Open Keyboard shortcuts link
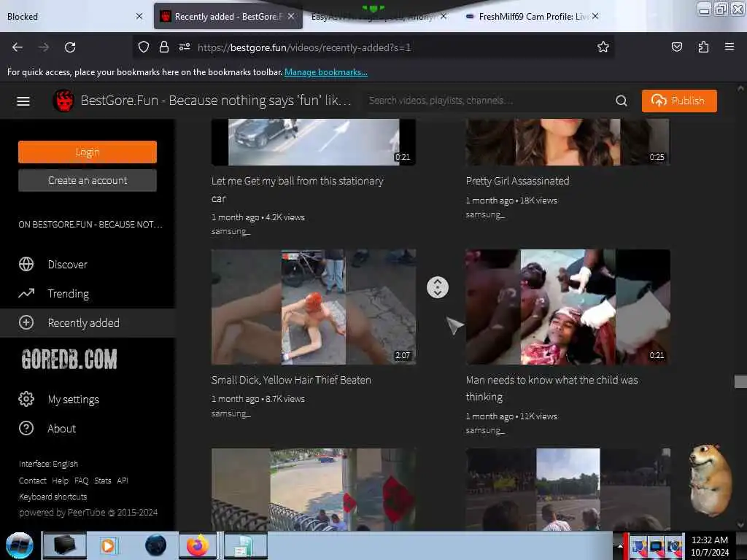 click(53, 497)
